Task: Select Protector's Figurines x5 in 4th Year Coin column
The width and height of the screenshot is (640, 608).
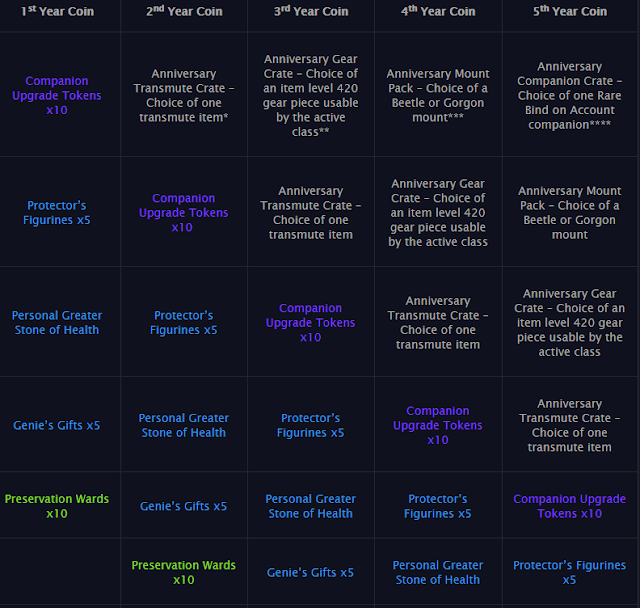Action: 438,506
